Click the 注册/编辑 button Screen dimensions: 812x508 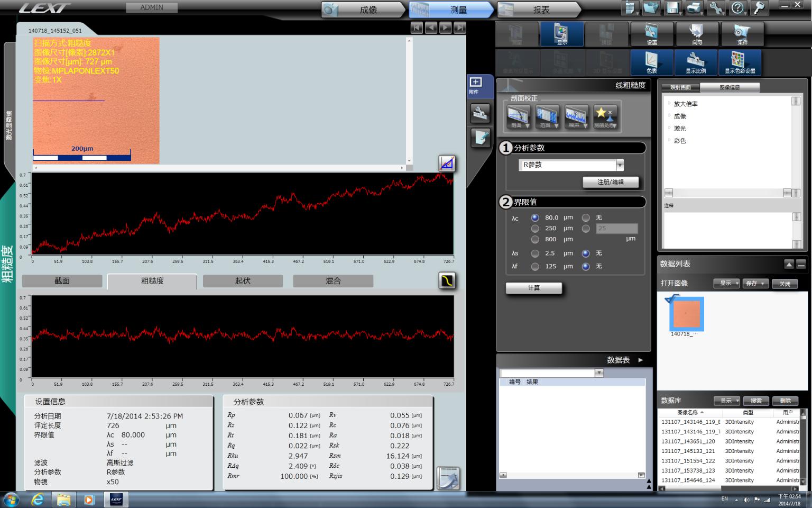pos(611,182)
